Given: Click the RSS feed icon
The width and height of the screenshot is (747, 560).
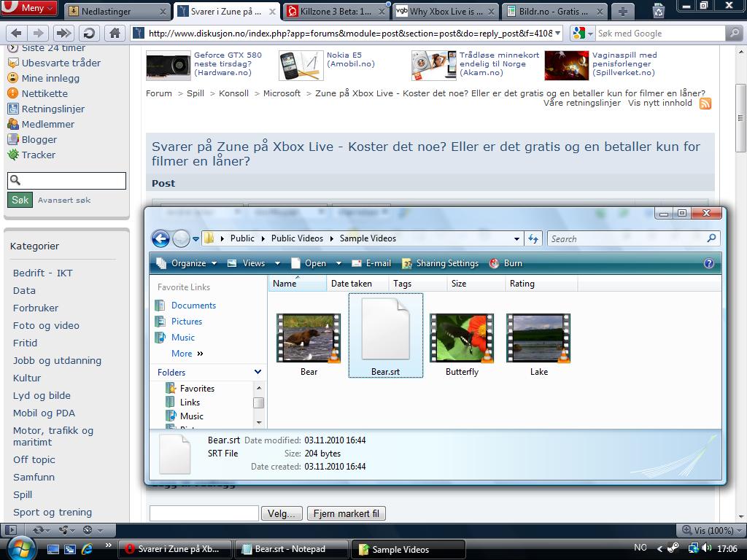Looking at the screenshot, I should pos(705,104).
